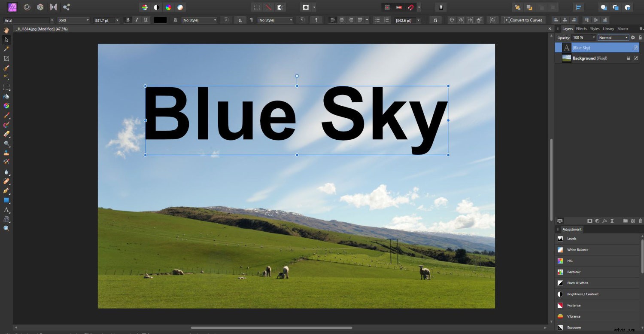
Task: Uncheck the Background layer visibility checkbox
Action: 636,58
